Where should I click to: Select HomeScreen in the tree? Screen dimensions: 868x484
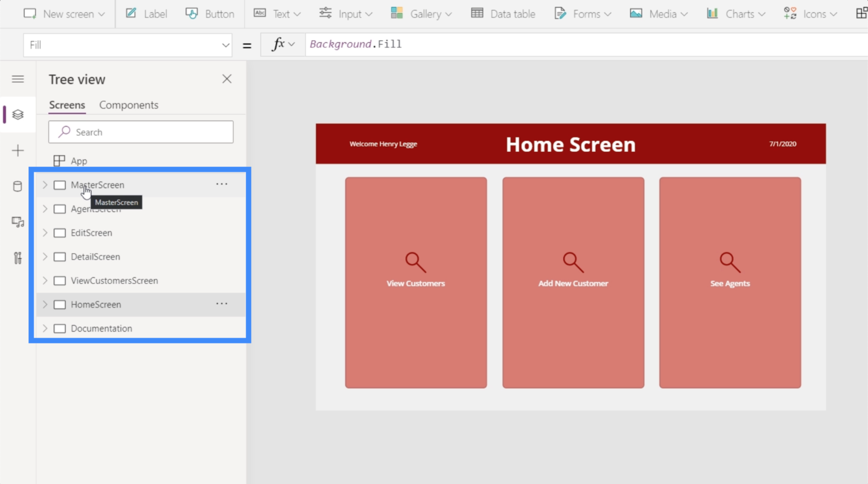(96, 305)
